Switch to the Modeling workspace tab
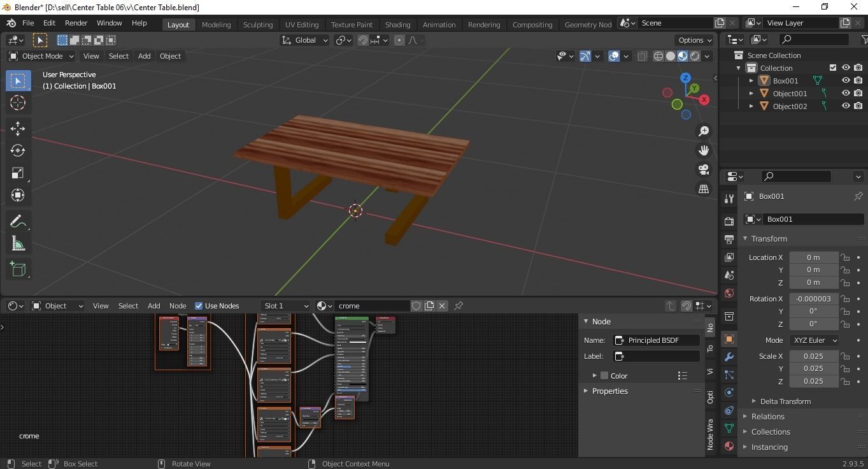 [x=216, y=25]
